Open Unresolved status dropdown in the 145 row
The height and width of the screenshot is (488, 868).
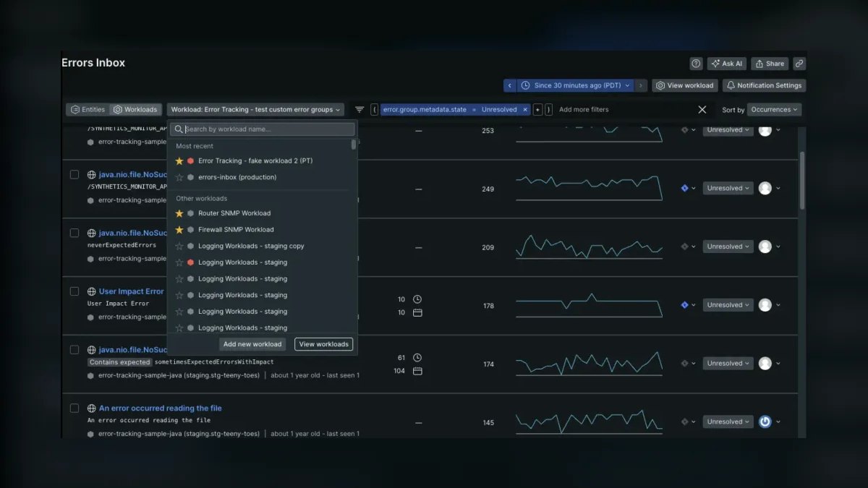coord(728,421)
